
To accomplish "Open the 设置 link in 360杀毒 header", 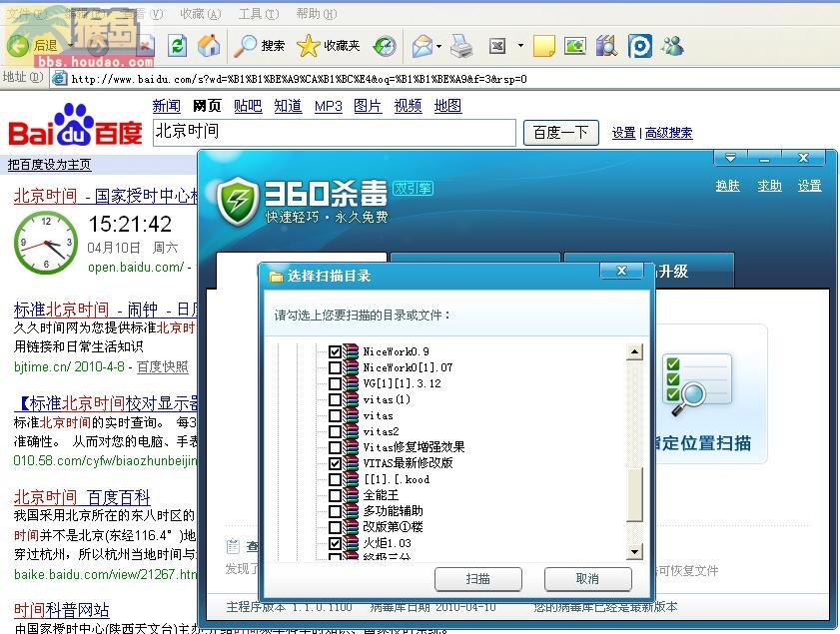I will click(809, 186).
